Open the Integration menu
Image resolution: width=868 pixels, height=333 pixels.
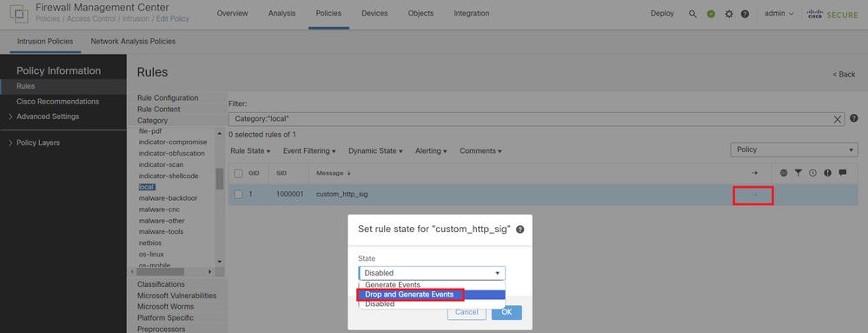pyautogui.click(x=472, y=13)
